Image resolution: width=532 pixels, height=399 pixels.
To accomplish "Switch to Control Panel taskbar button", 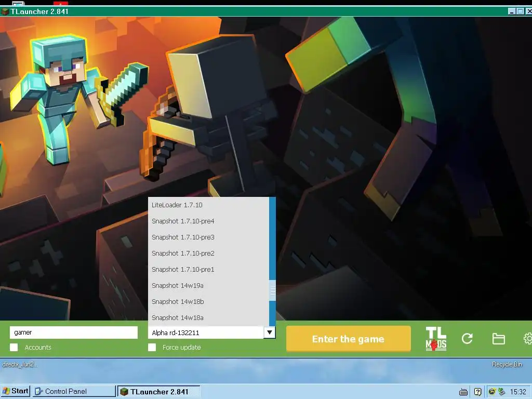I will (x=74, y=391).
